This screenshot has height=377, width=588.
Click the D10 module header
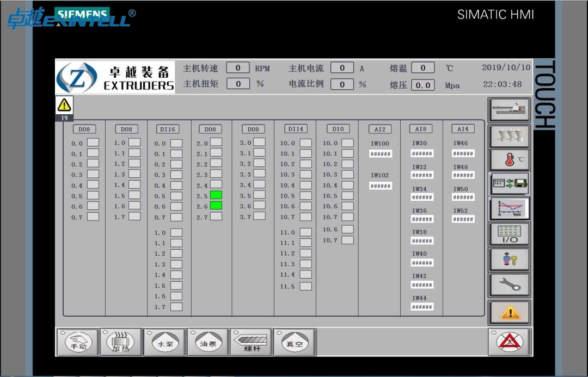pyautogui.click(x=338, y=129)
